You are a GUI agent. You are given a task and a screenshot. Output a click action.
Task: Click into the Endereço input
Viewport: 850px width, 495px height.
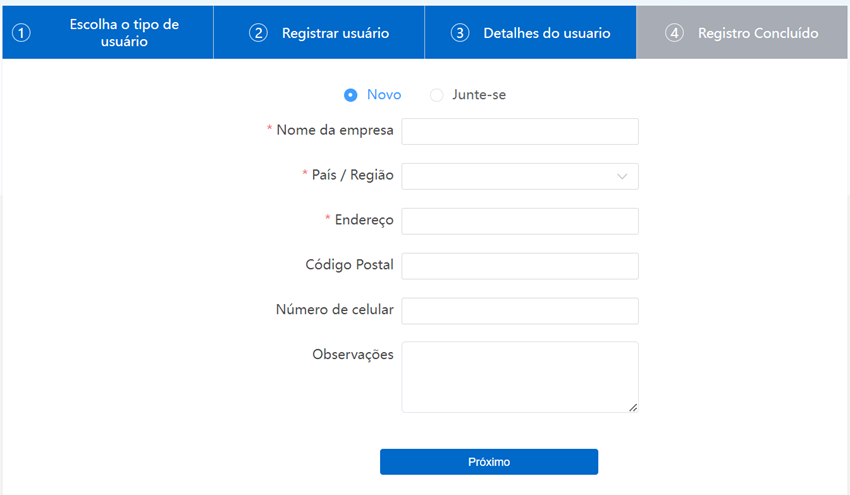coord(519,221)
